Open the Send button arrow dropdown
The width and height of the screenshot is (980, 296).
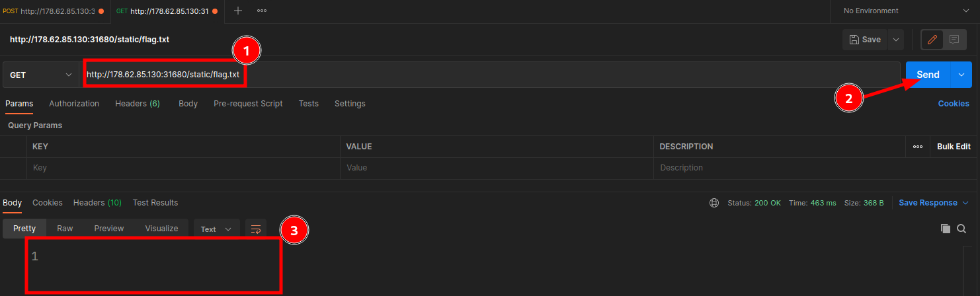coord(961,75)
